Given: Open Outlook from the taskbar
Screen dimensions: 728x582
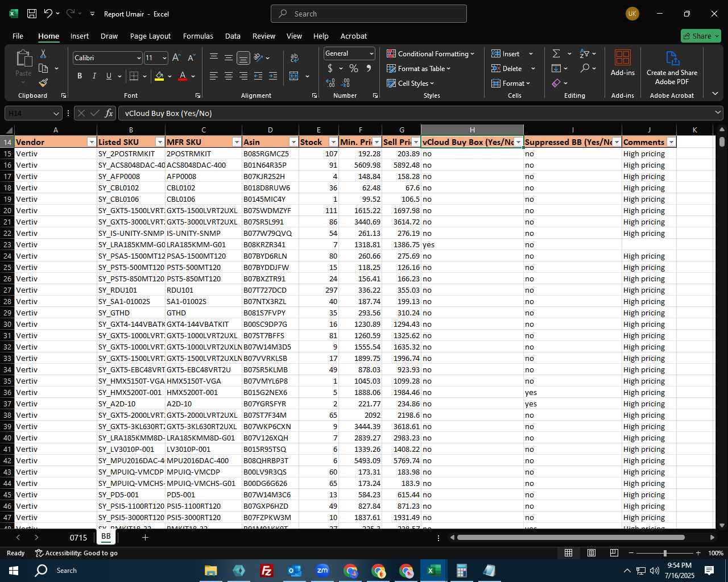Looking at the screenshot, I should point(295,570).
